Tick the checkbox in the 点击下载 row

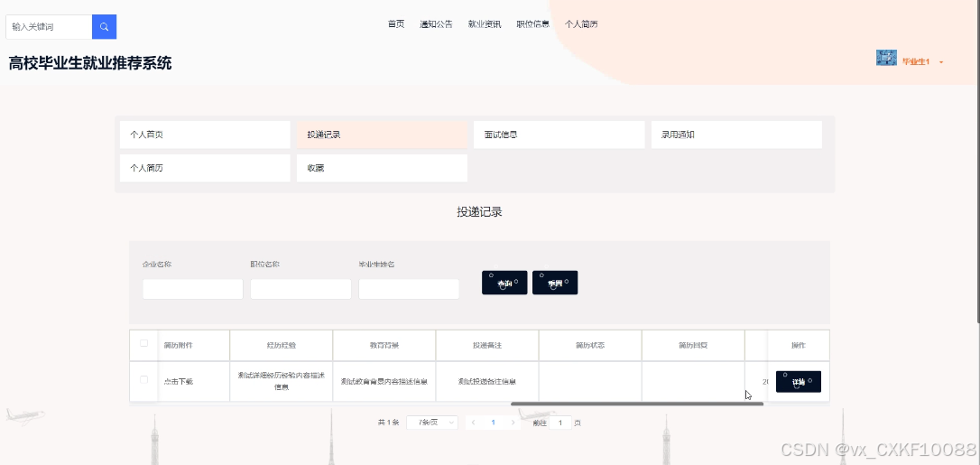tap(143, 379)
